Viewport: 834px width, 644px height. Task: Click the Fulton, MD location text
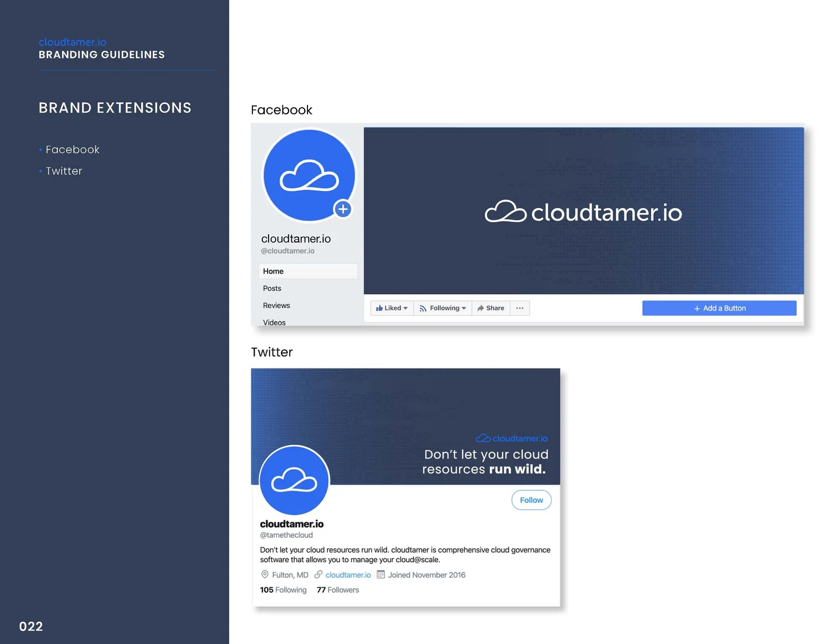click(290, 575)
